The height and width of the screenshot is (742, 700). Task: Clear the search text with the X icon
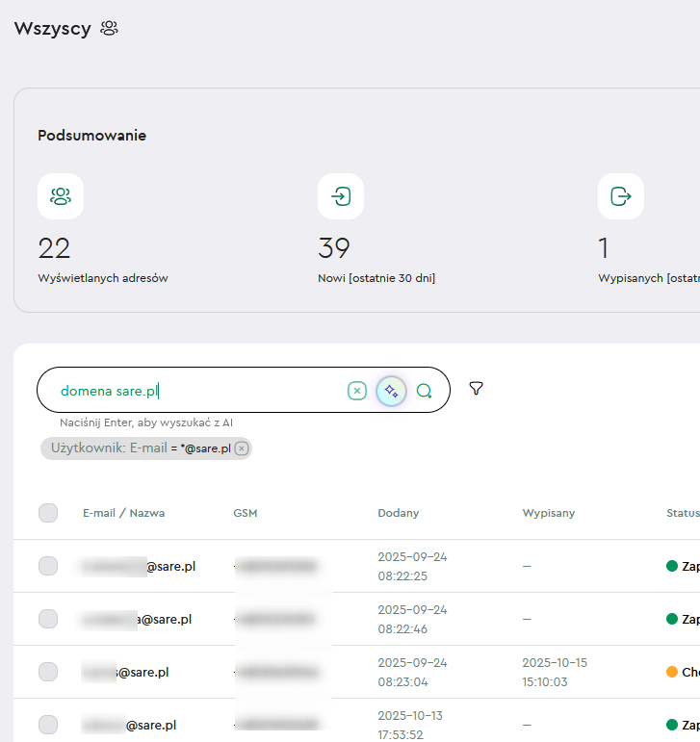pyautogui.click(x=357, y=391)
